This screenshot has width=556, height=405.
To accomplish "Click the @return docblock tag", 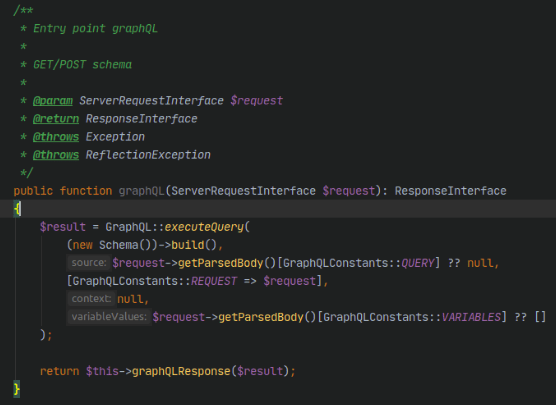I will (56, 119).
